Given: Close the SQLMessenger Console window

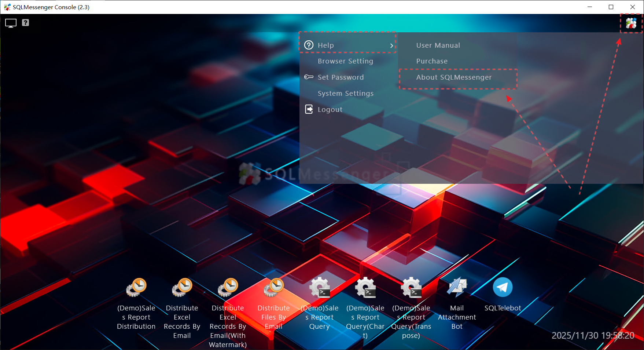Looking at the screenshot, I should pyautogui.click(x=633, y=7).
